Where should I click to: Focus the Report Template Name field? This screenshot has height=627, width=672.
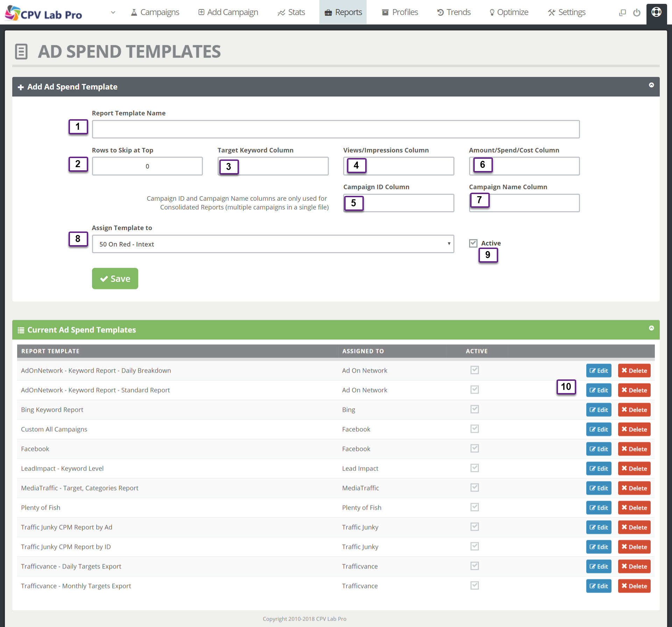336,129
